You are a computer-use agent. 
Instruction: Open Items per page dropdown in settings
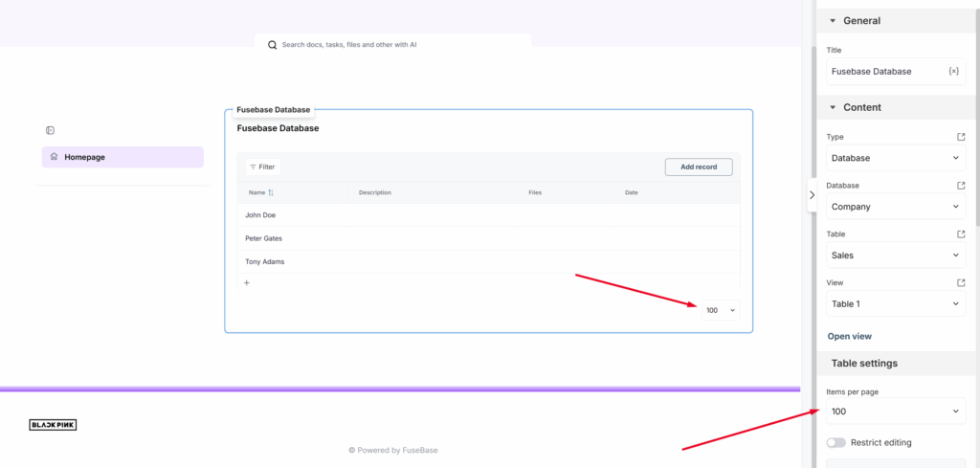point(895,412)
